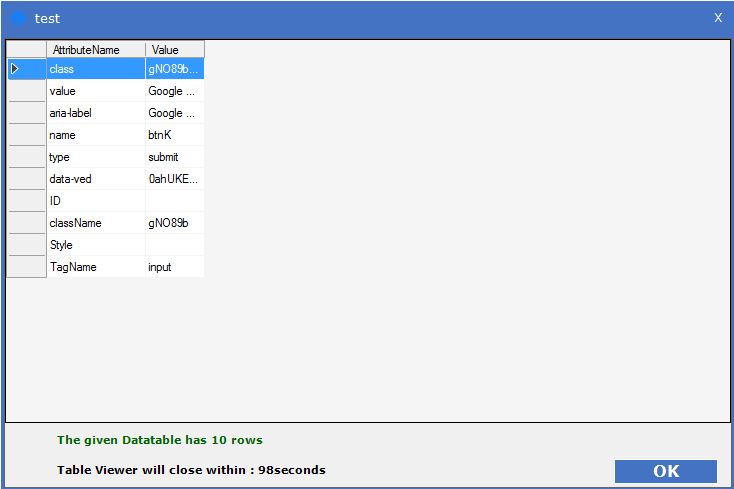This screenshot has height=489, width=734.
Task: Click the empty select-all corner header cell
Action: [26, 49]
